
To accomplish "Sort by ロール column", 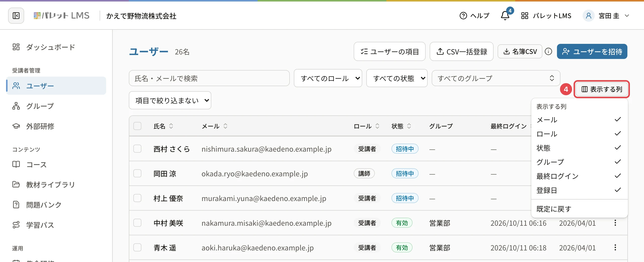I will click(x=367, y=126).
